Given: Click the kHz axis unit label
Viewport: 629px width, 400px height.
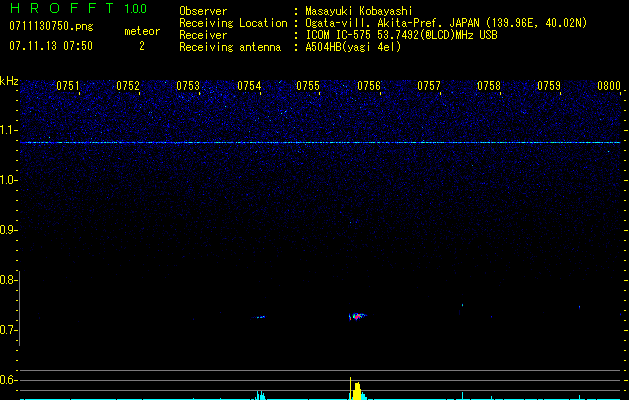Looking at the screenshot, I should click(9, 81).
